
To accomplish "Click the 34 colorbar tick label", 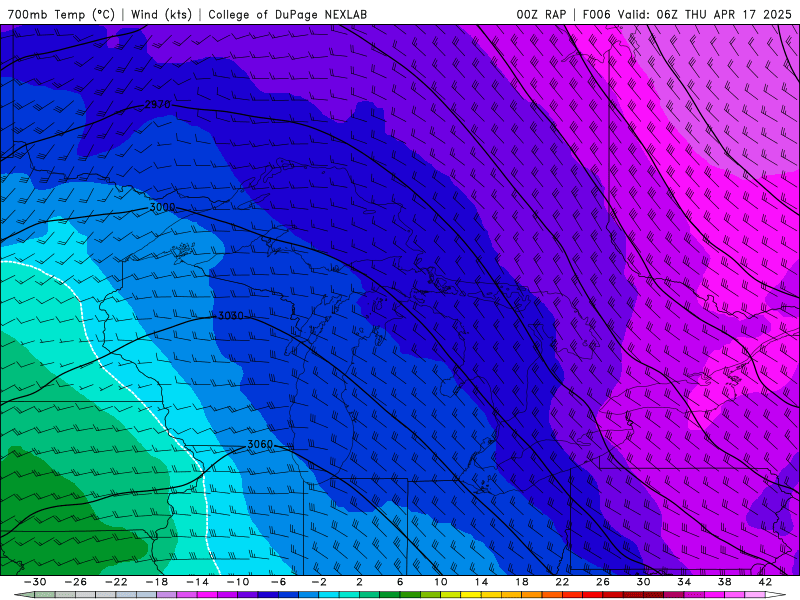I will tap(684, 582).
